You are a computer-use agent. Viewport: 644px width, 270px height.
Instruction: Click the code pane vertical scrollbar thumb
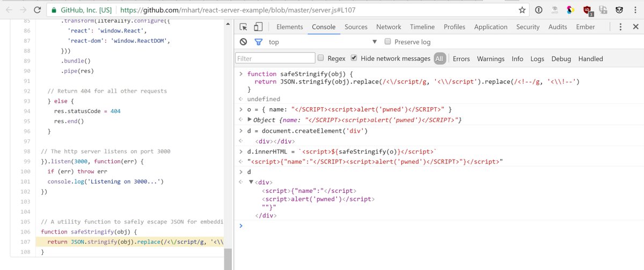pos(228,259)
